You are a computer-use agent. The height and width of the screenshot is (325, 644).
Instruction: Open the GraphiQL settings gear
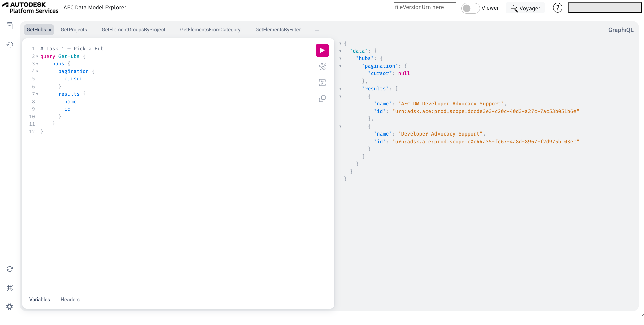pos(10,307)
